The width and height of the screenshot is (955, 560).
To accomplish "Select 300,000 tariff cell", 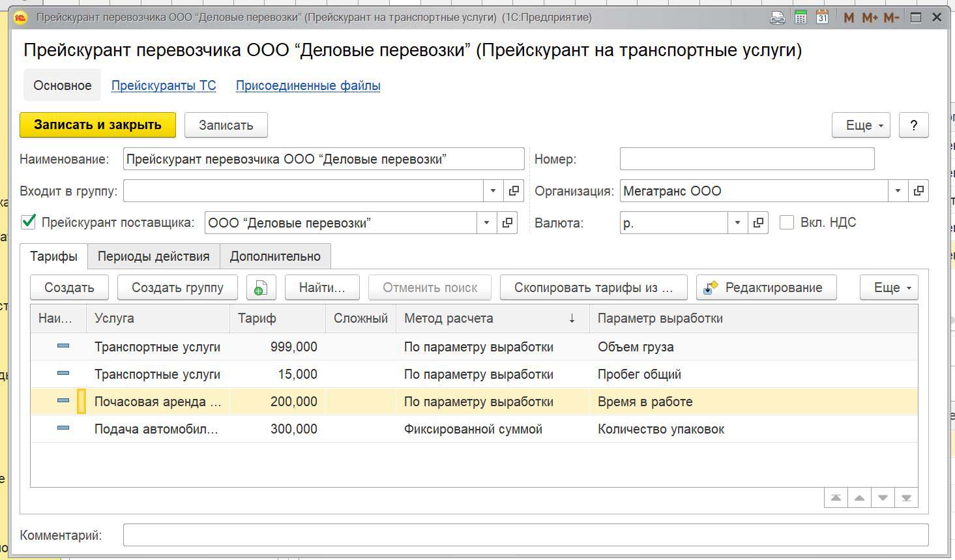I will (x=278, y=429).
